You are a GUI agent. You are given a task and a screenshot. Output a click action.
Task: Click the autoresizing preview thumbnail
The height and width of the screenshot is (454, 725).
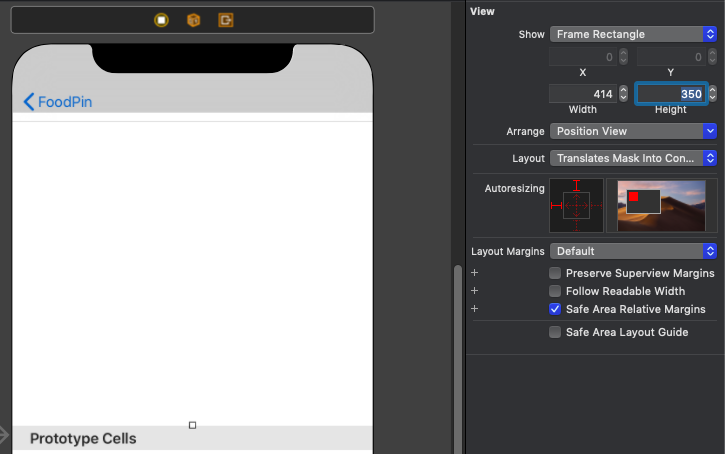pyautogui.click(x=661, y=205)
